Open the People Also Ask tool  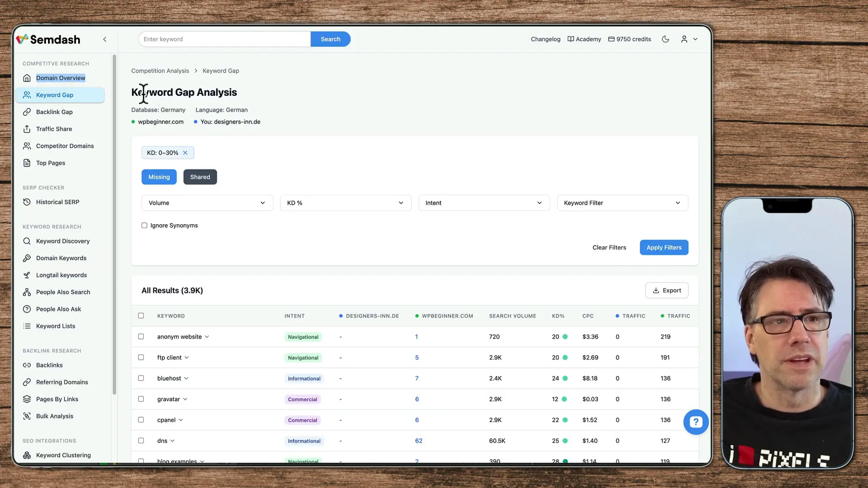[x=58, y=309]
